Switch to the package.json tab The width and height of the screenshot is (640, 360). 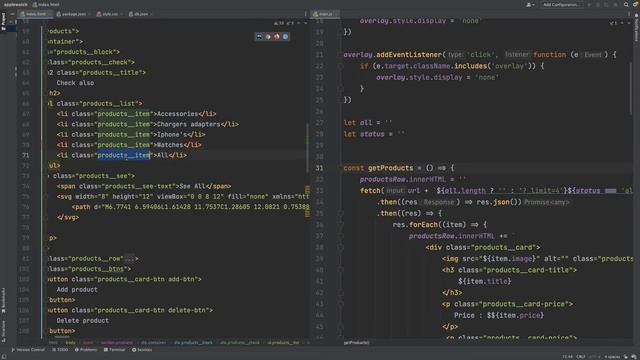click(73, 14)
